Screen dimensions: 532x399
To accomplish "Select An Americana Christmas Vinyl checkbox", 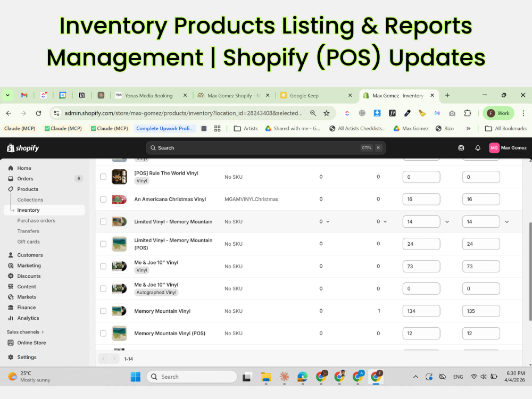I will coord(103,199).
